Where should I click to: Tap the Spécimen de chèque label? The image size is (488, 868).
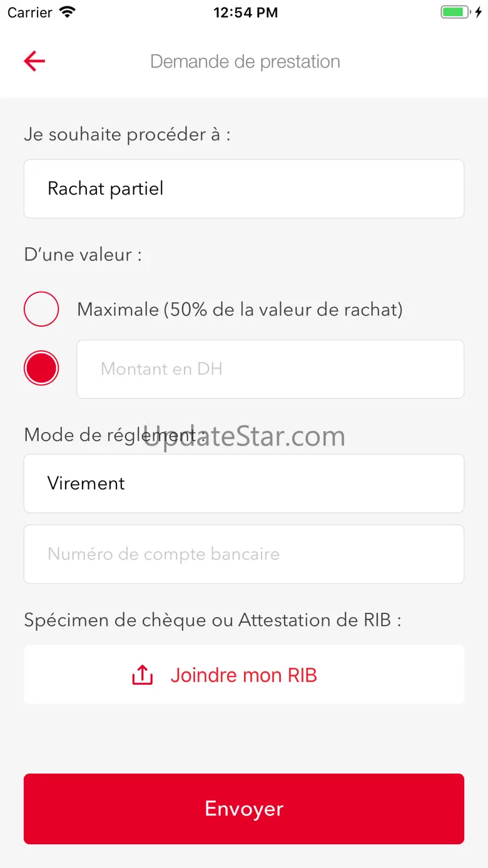212,620
